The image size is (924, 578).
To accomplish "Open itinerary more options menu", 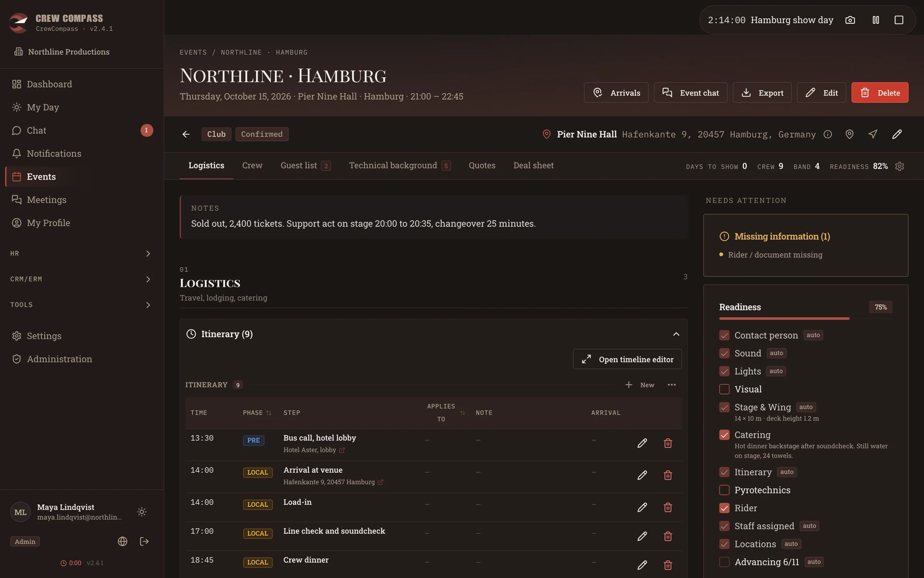I will (x=672, y=385).
